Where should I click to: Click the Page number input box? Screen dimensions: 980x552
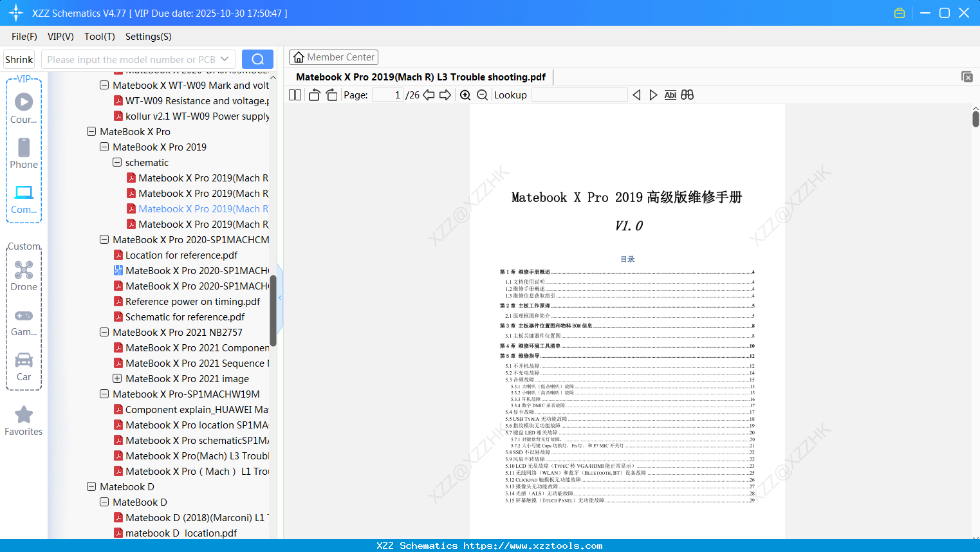[387, 95]
